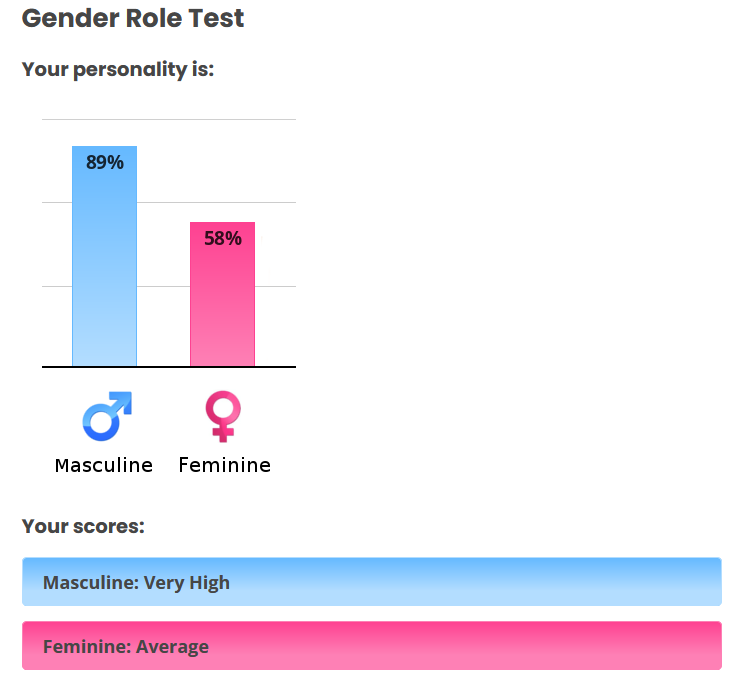Click the "Gender Role Test" heading
This screenshot has width=736, height=684.
point(133,18)
